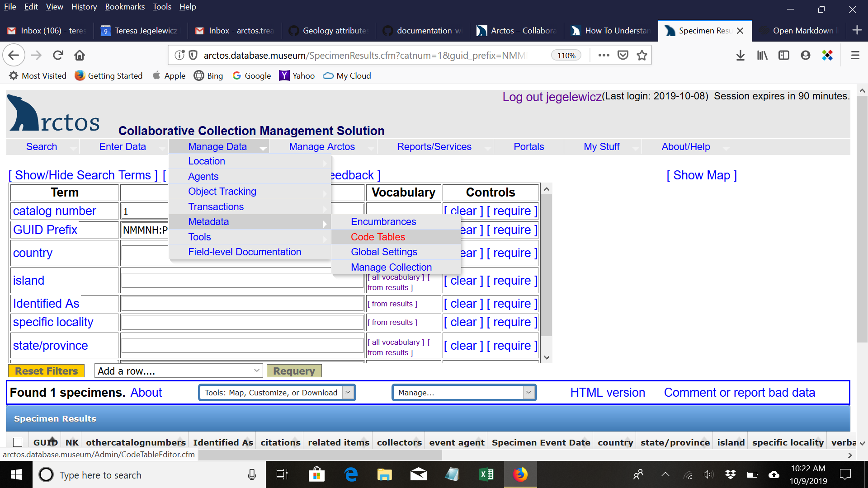Tick the select-all checkbox beside GUID column
Image resolution: width=868 pixels, height=488 pixels.
18,442
